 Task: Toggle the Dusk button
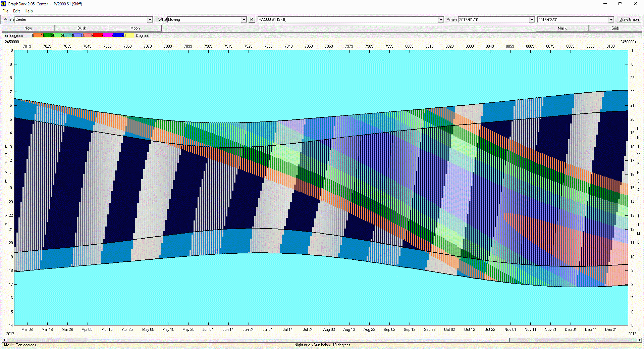point(82,28)
